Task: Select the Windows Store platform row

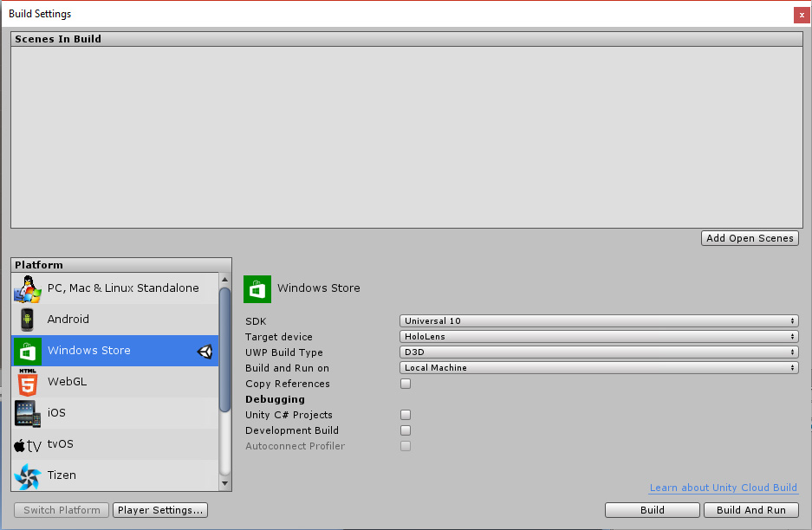Action: (115, 351)
